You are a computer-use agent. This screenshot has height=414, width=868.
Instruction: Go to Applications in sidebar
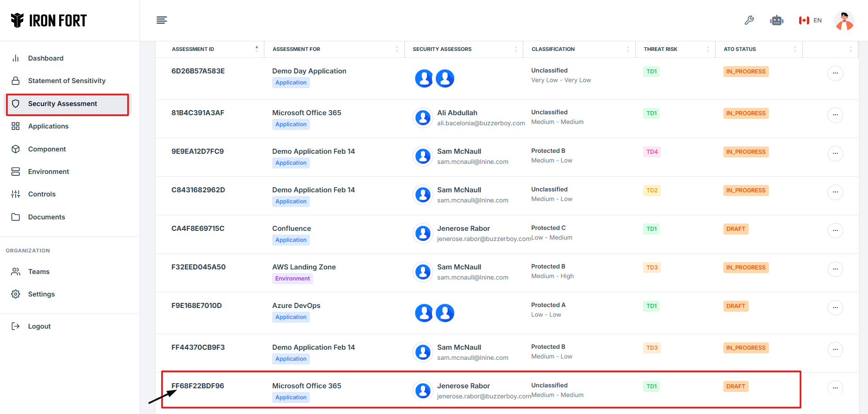pyautogui.click(x=48, y=126)
